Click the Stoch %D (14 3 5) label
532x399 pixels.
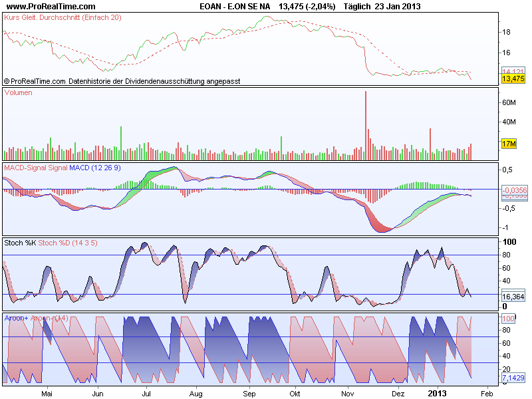pyautogui.click(x=68, y=243)
